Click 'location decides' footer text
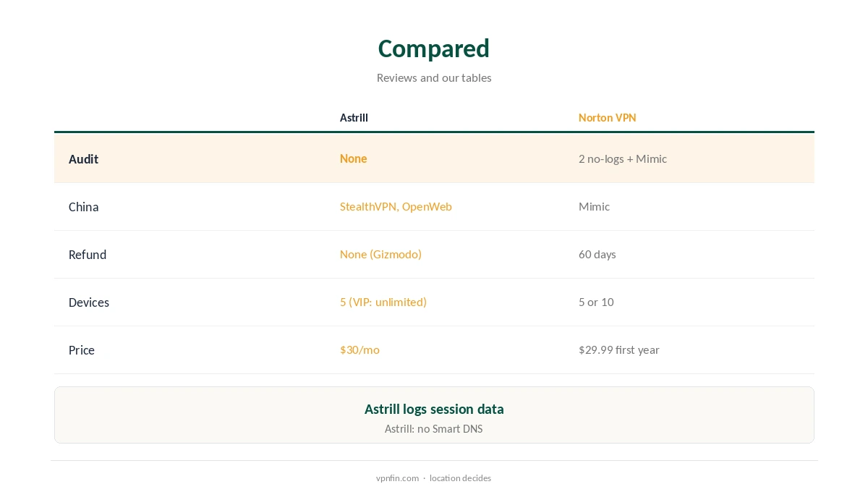Viewport: 868px width, 492px height. point(460,478)
